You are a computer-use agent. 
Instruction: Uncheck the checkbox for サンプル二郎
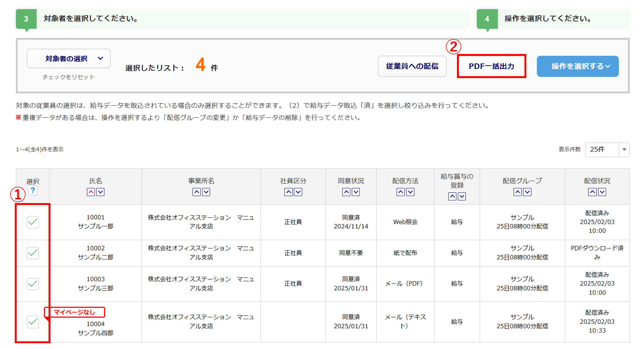click(33, 253)
